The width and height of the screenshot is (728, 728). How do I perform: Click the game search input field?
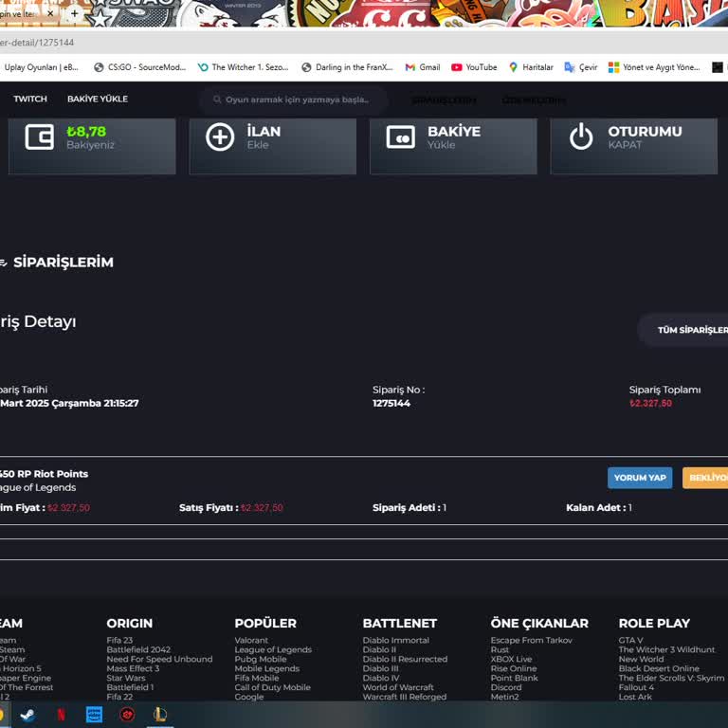tap(294, 100)
